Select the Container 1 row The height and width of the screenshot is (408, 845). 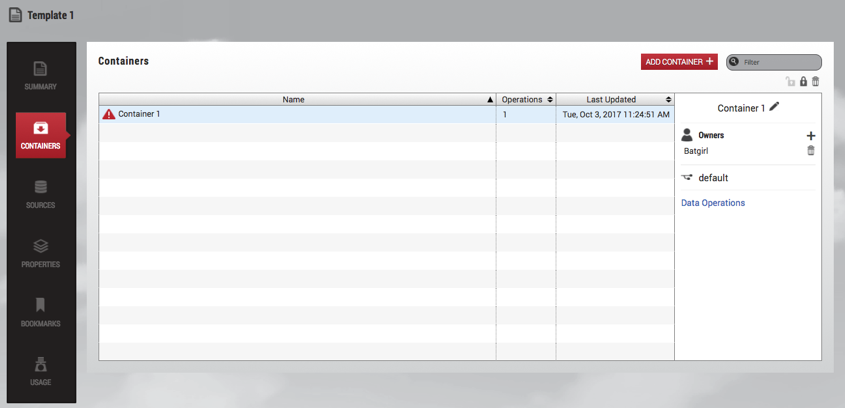pos(300,115)
